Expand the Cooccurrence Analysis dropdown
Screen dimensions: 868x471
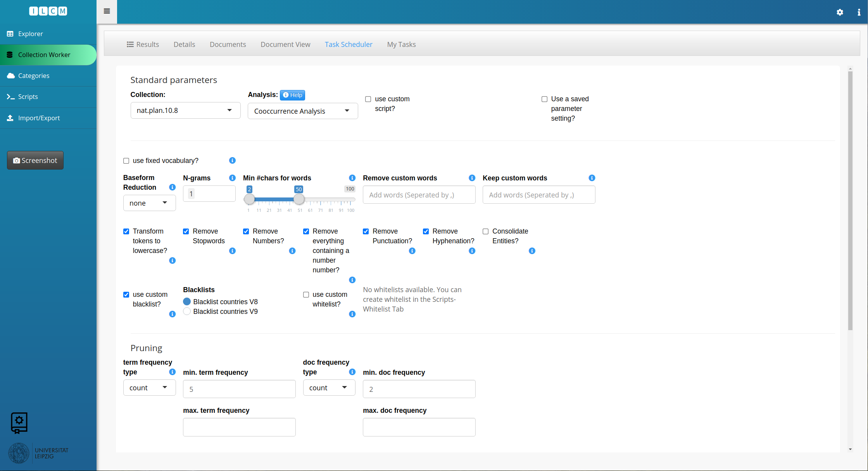tap(302, 111)
